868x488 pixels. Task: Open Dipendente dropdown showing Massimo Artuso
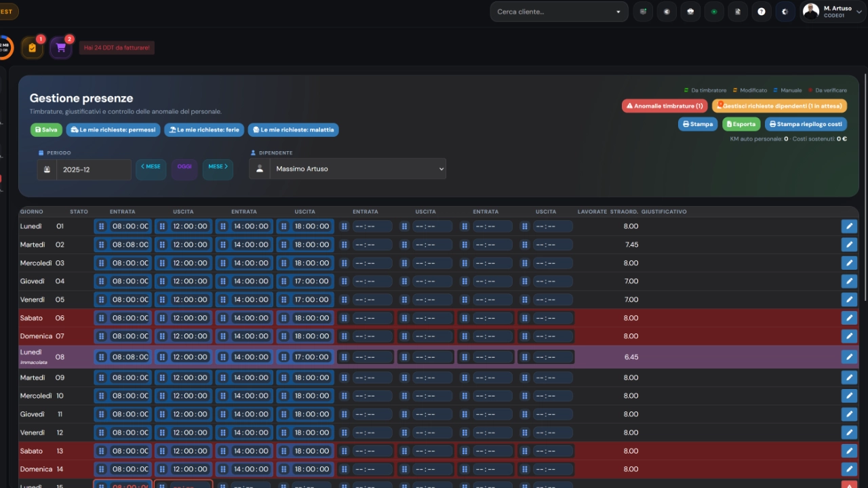point(357,169)
